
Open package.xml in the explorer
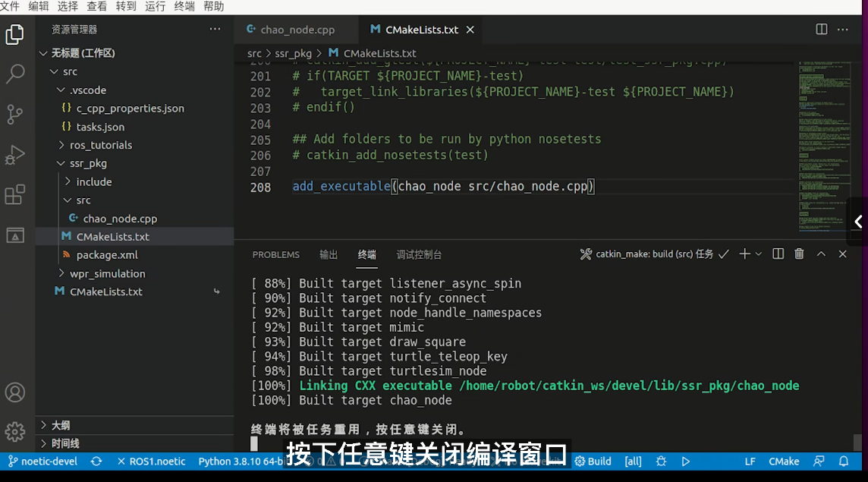tap(106, 255)
